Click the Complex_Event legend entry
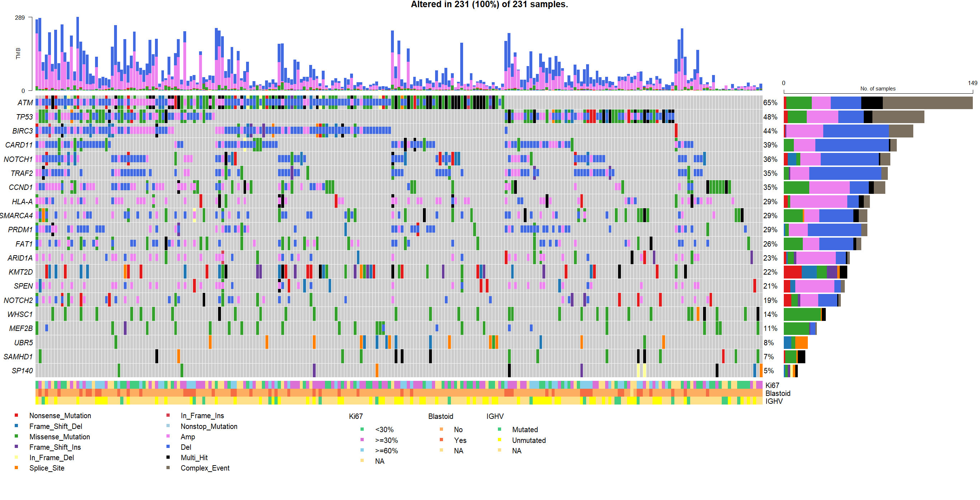980x500 pixels. [205, 468]
